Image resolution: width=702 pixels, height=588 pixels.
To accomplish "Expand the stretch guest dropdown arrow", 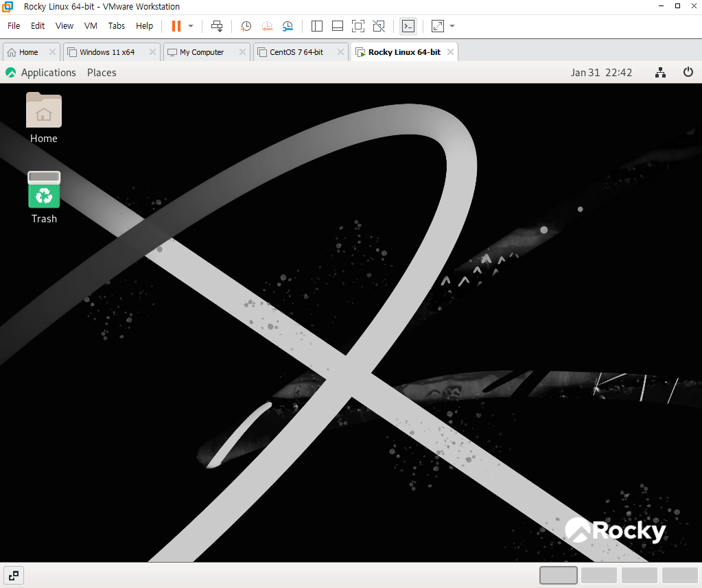I will [452, 26].
